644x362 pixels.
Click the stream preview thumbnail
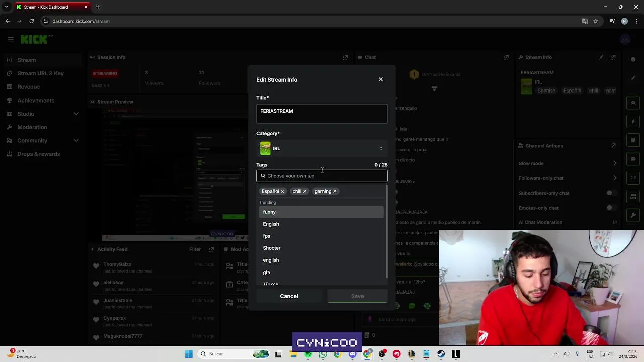pyautogui.click(x=175, y=173)
